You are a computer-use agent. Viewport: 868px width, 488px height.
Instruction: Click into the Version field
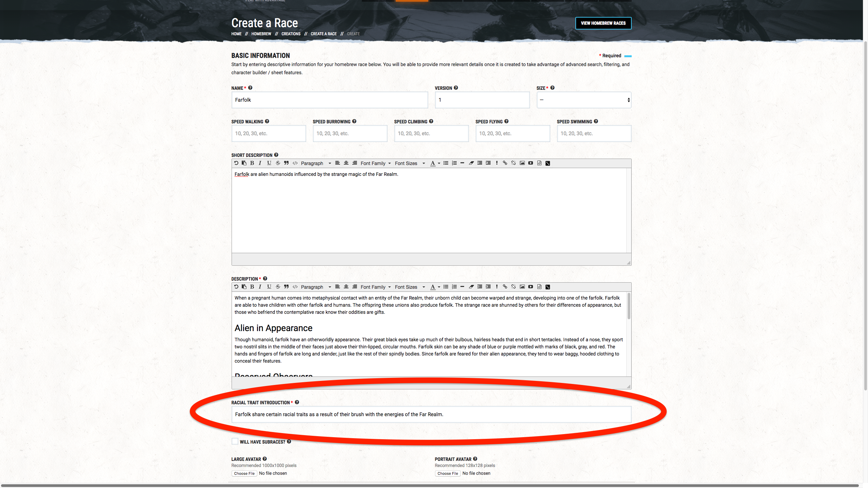[482, 100]
